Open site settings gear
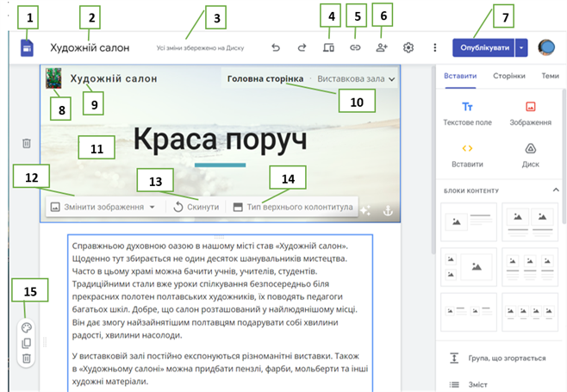Image resolution: width=567 pixels, height=392 pixels. point(408,48)
